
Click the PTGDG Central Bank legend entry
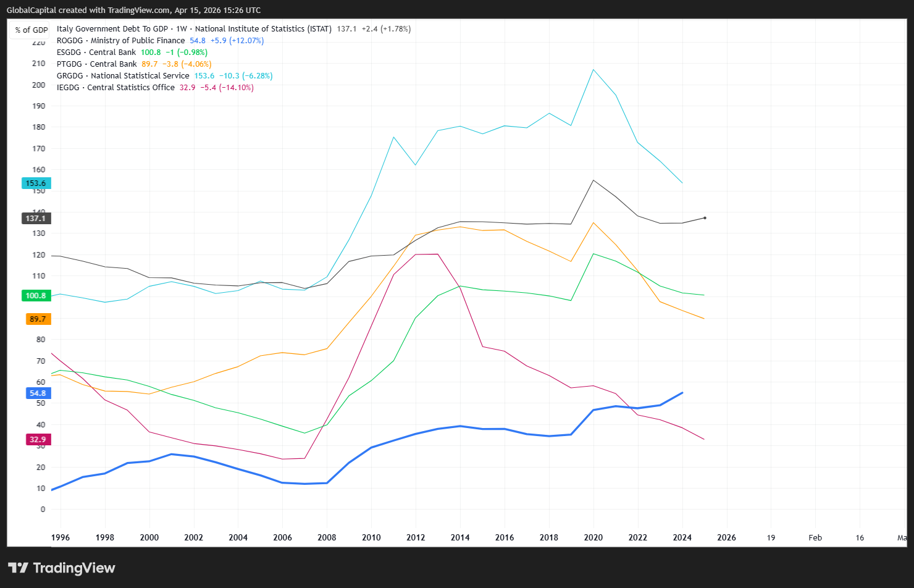[x=96, y=64]
